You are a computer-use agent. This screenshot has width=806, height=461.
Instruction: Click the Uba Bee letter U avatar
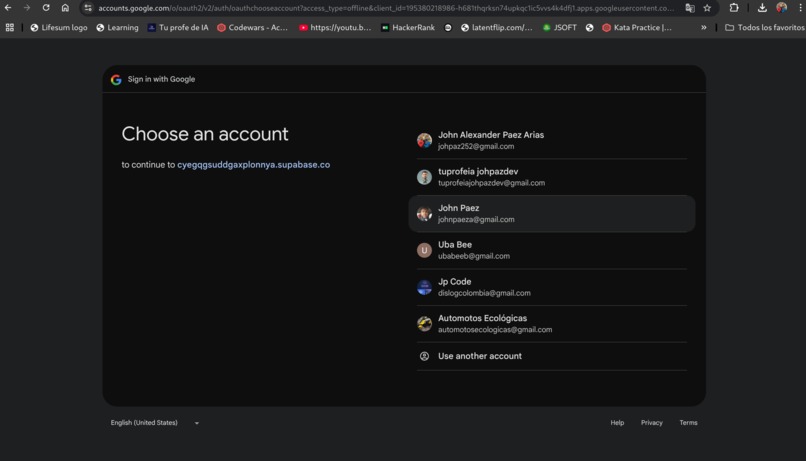tap(424, 250)
